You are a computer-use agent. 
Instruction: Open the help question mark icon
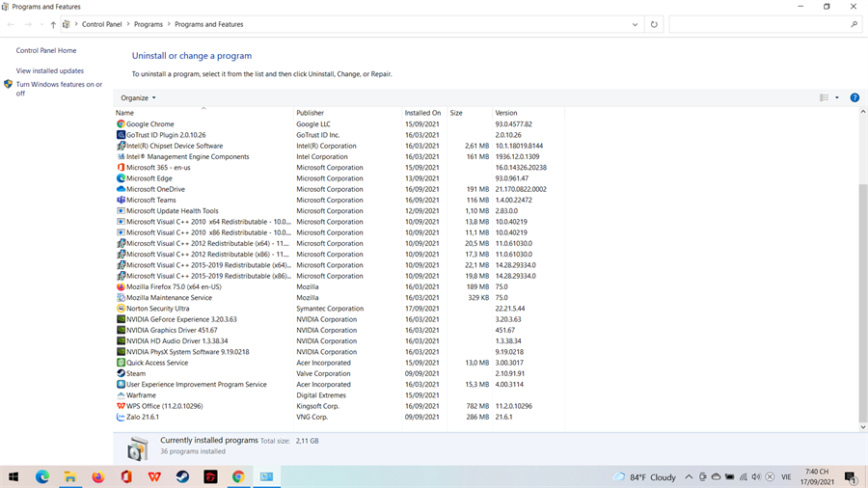[854, 97]
